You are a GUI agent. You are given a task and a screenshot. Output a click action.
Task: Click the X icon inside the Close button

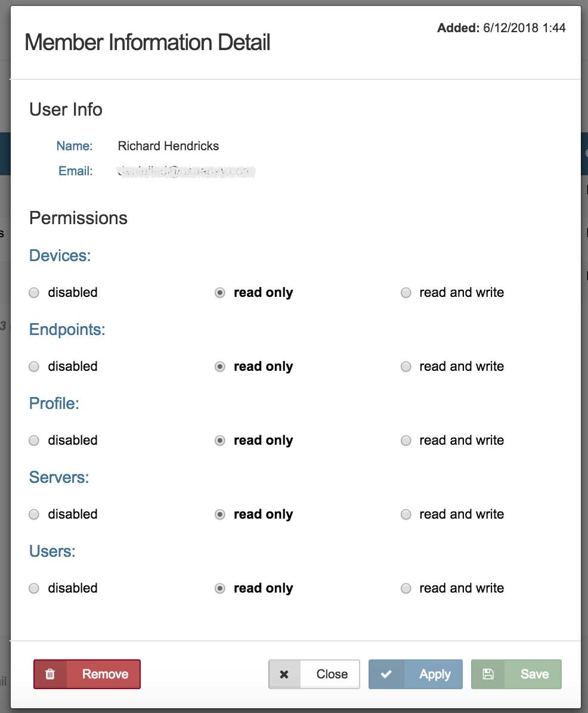pos(284,674)
